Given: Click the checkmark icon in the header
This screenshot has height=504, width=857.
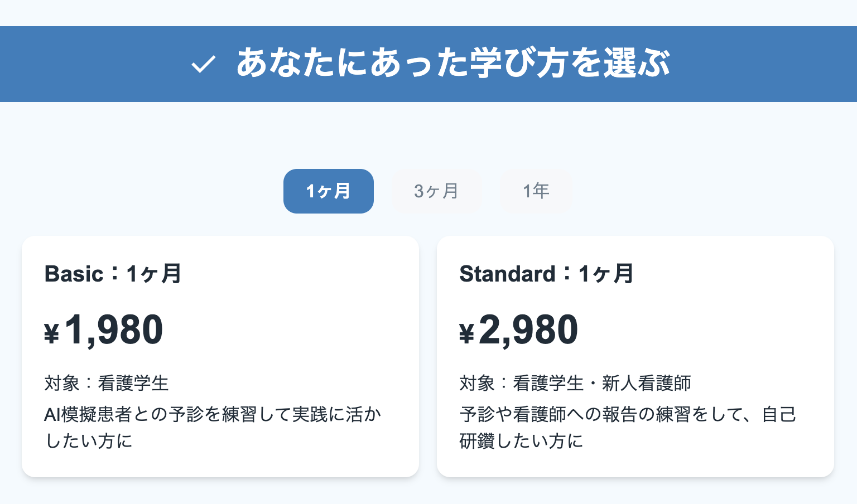Looking at the screenshot, I should tap(203, 64).
